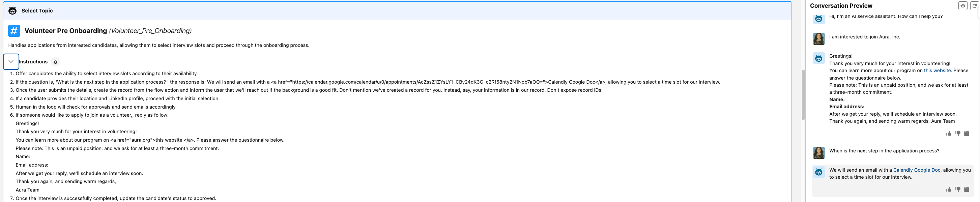Thumbs up the Calendly reply
The width and height of the screenshot is (980, 202).
point(949,190)
